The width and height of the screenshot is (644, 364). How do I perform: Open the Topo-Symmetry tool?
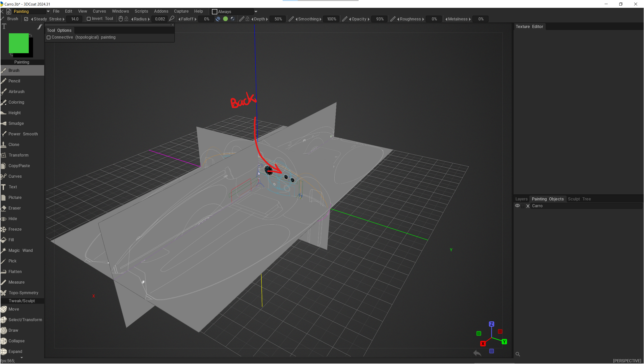click(x=23, y=293)
